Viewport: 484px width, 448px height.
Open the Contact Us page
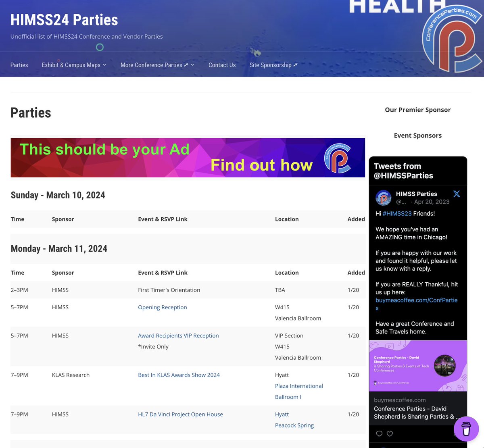pyautogui.click(x=222, y=65)
